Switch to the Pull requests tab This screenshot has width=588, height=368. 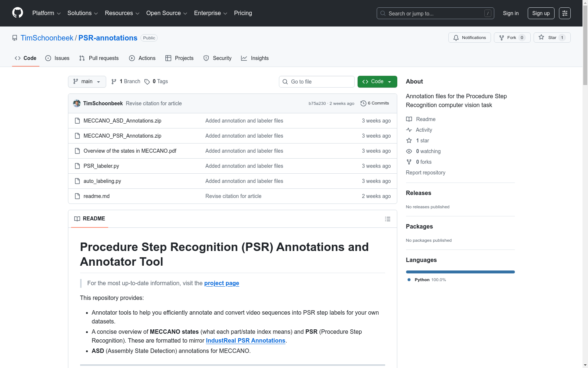[99, 58]
